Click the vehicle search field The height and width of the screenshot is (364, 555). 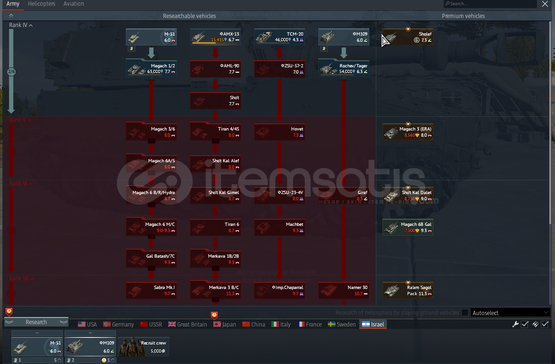coord(490,4)
